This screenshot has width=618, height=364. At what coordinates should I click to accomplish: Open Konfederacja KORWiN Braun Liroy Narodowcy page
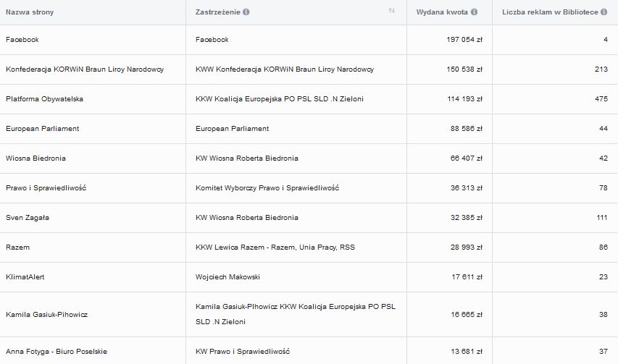coord(85,69)
